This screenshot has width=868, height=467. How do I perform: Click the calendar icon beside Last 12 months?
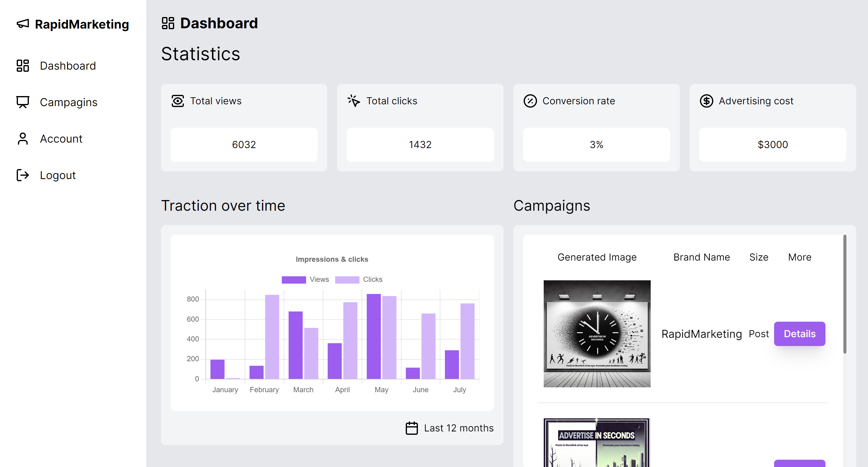[x=412, y=428]
